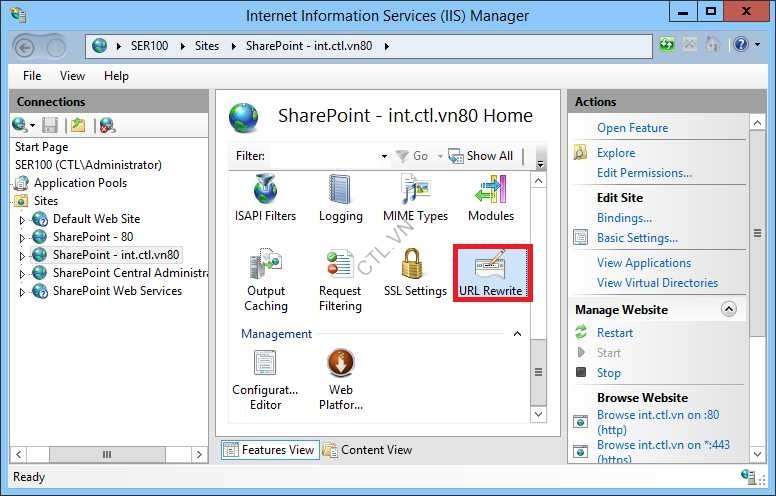Click the refresh page icon in address bar area
This screenshot has height=496, width=776.
(667, 45)
